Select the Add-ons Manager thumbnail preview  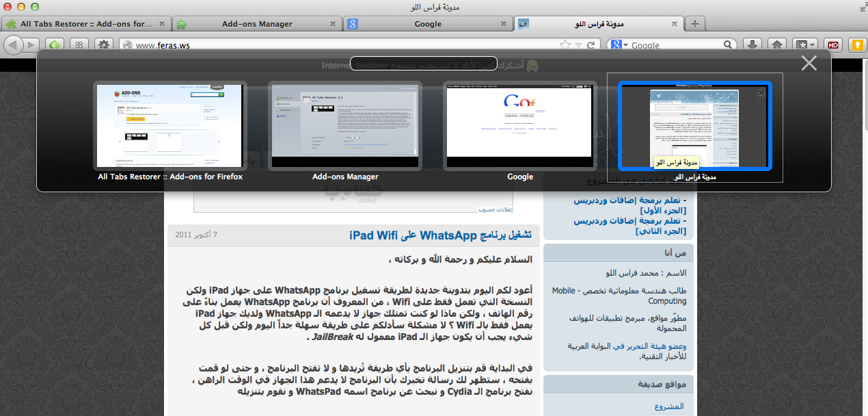pyautogui.click(x=345, y=126)
